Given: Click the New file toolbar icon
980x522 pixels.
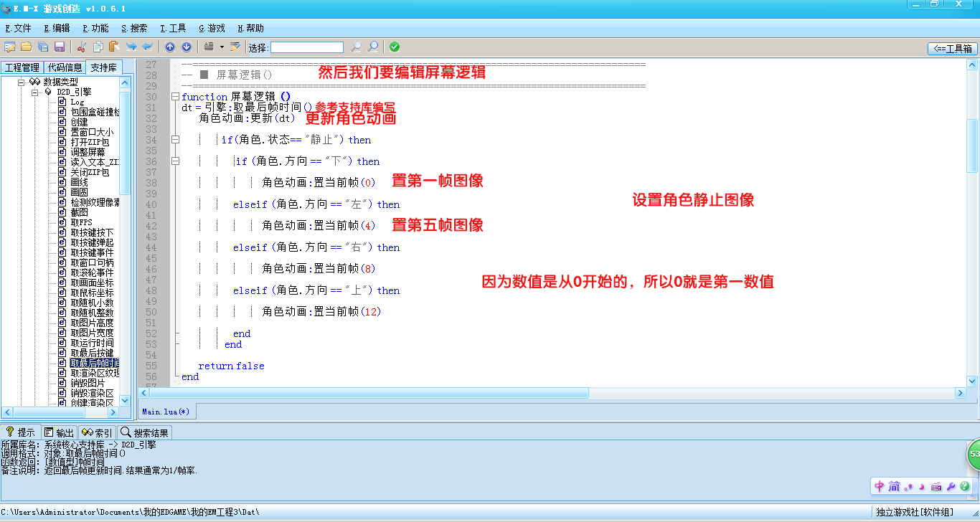Looking at the screenshot, I should [10, 47].
